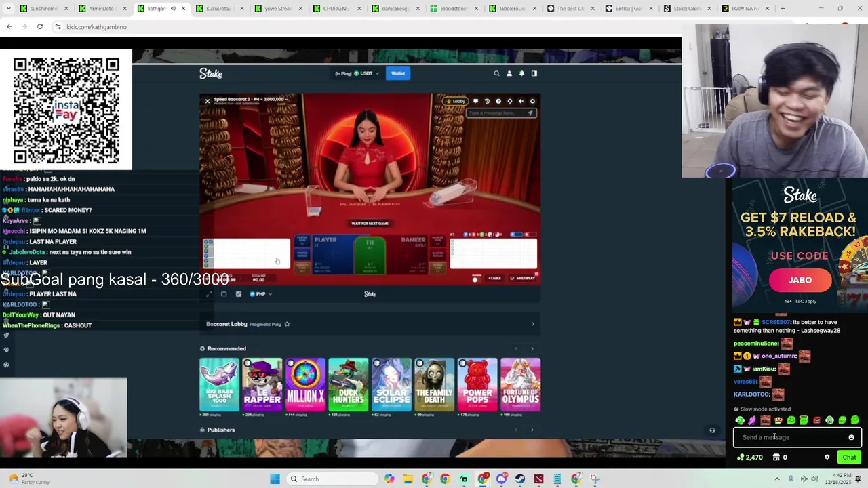
Task: Send the dealer chat message arrow
Action: click(x=530, y=113)
